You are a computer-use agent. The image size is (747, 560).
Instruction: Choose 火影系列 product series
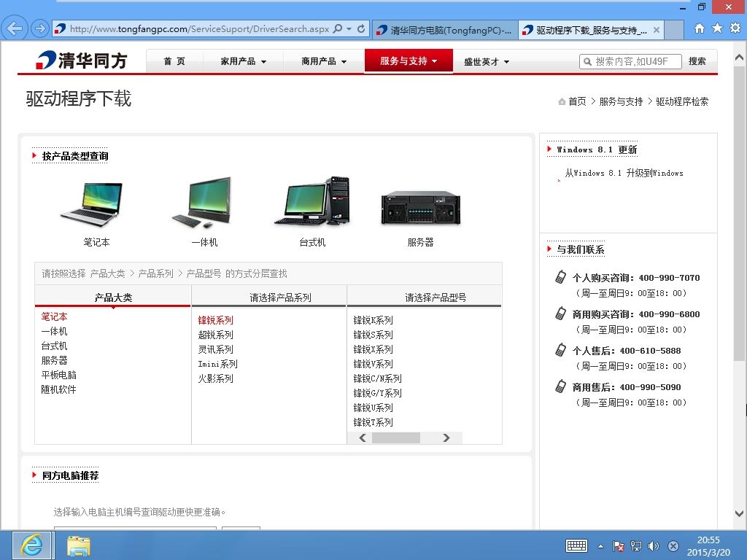point(216,378)
